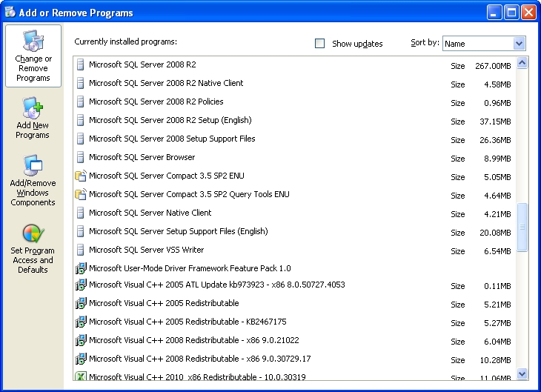Click icon of Microsoft SQL Server 2008 R2
The image size is (541, 392).
[80, 64]
